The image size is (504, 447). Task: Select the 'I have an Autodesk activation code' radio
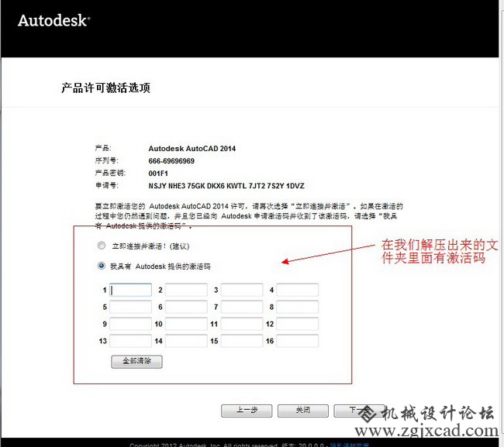point(102,266)
